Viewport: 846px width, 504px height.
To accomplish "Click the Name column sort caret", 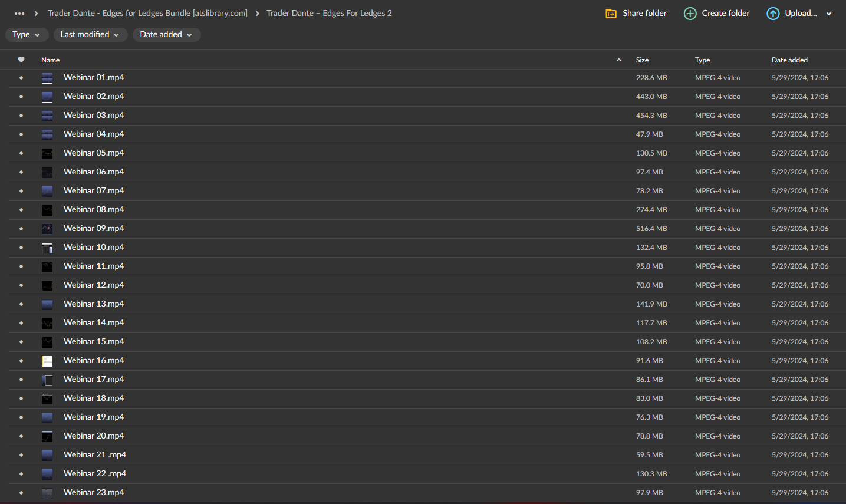I will [618, 60].
